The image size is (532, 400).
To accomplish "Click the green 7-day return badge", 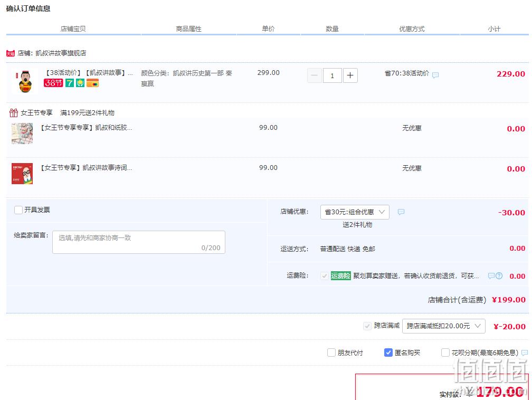I will (x=70, y=83).
